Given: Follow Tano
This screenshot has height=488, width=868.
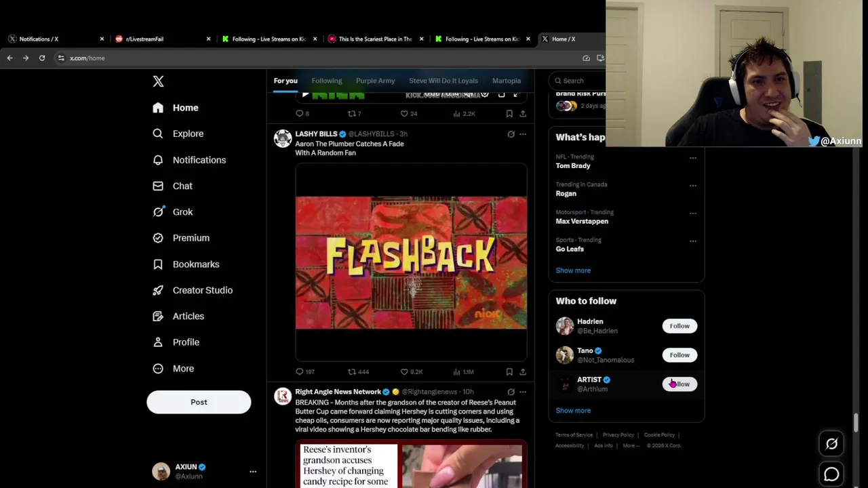Looking at the screenshot, I should click(679, 355).
